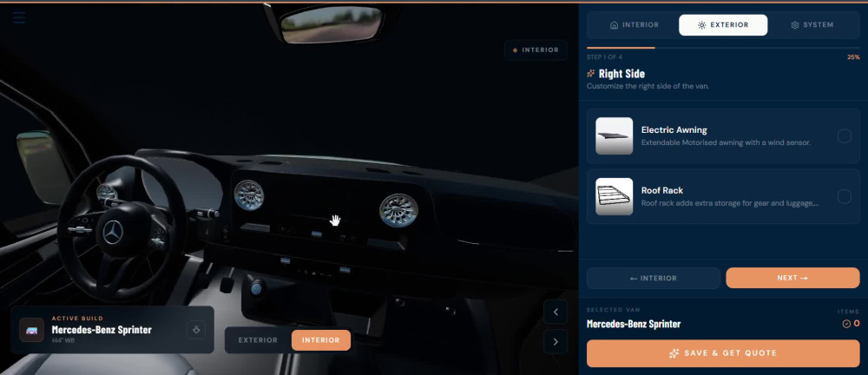Click the "Mercedes-Benz Sprinter" selected van text
This screenshot has width=868, height=375.
pyautogui.click(x=634, y=324)
